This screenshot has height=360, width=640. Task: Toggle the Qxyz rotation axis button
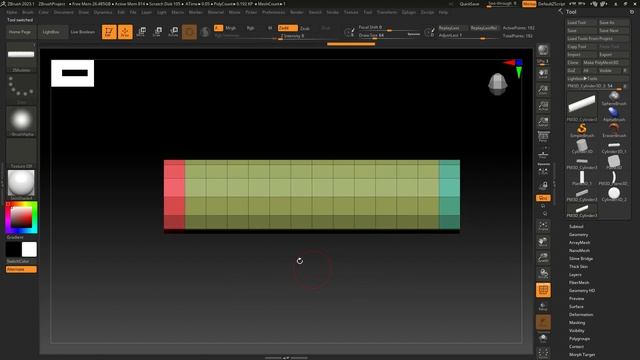[543, 198]
